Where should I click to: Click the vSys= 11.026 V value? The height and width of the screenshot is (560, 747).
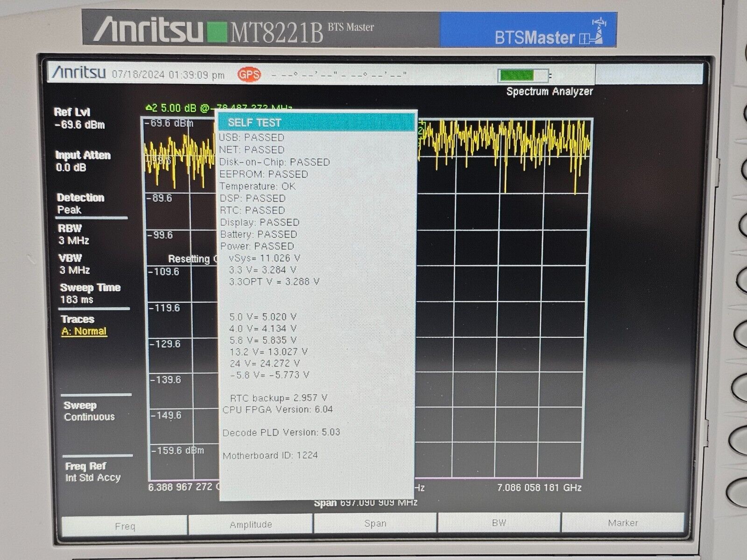(264, 258)
